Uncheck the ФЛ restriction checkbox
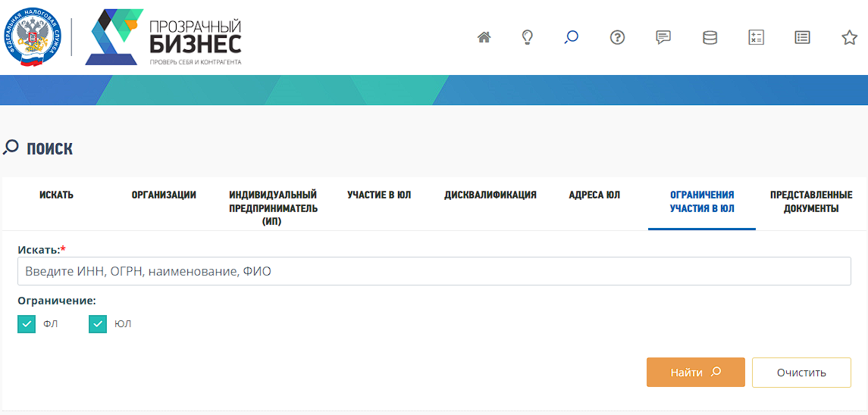This screenshot has height=415, width=868. pos(26,324)
